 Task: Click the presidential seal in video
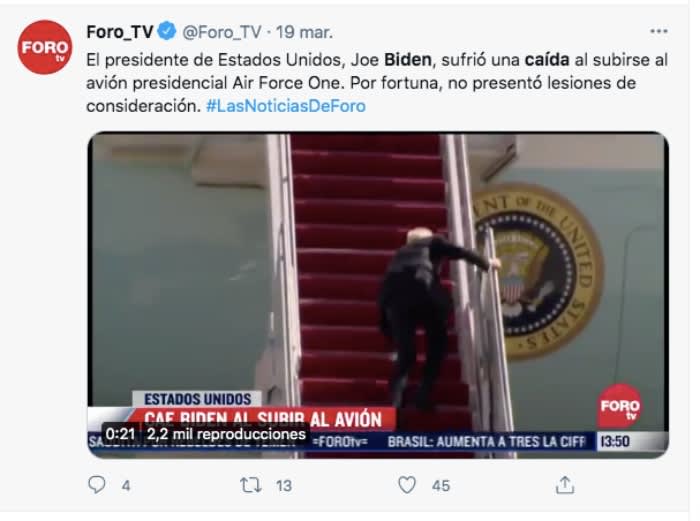pos(538,271)
